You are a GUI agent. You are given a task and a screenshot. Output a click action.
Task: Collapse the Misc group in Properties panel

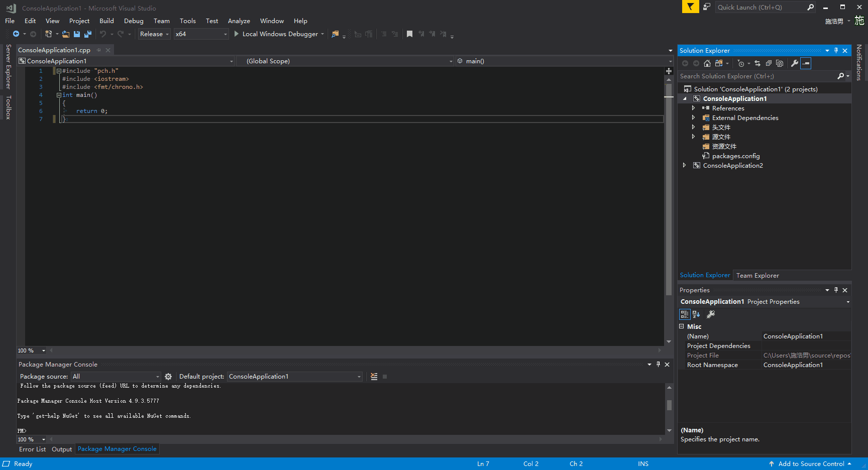coord(683,326)
